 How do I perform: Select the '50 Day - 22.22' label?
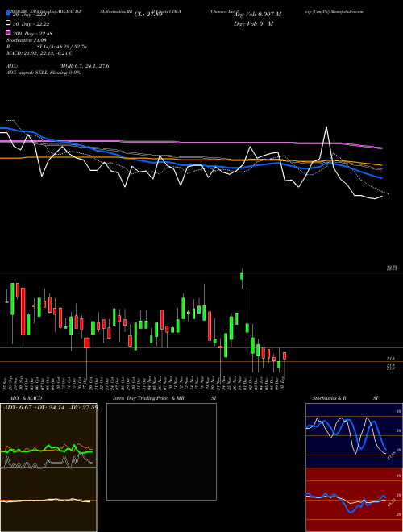tap(31, 24)
